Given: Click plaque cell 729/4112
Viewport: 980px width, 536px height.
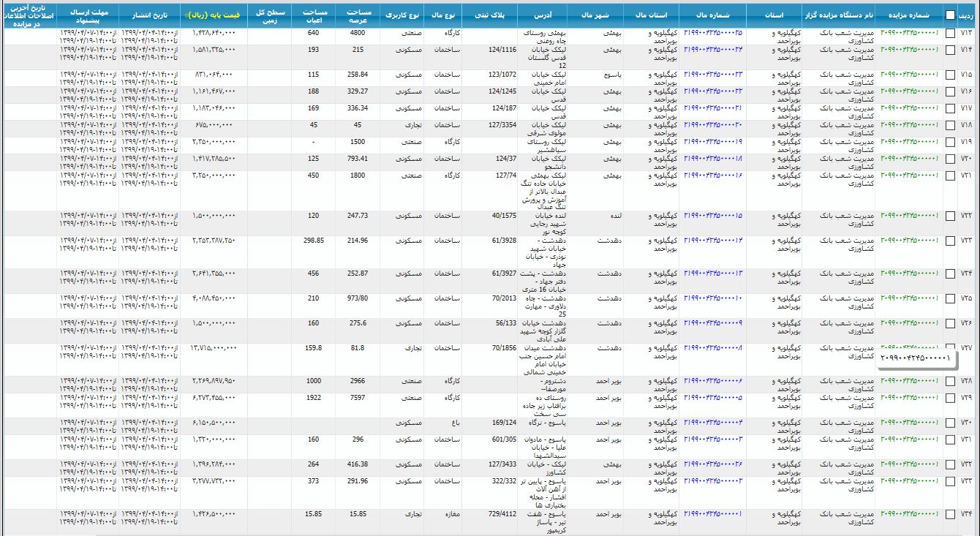Looking at the screenshot, I should 502,513.
